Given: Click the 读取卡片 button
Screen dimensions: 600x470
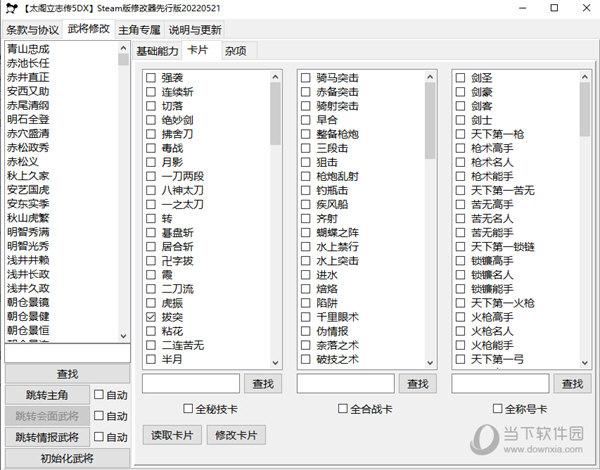Looking at the screenshot, I should coord(172,435).
